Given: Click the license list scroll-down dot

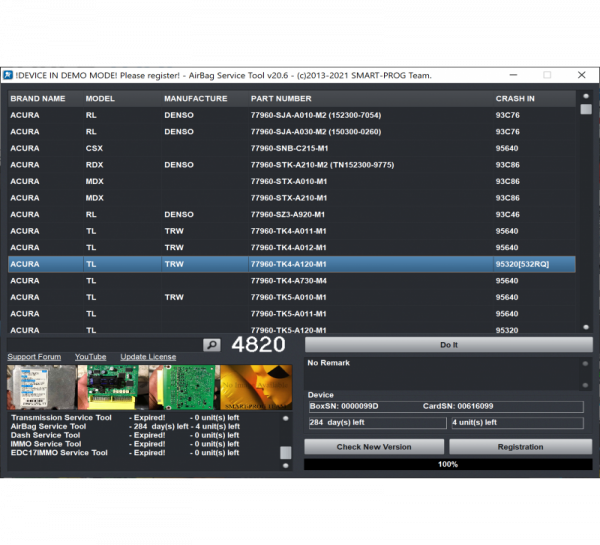Looking at the screenshot, I should tap(285, 466).
